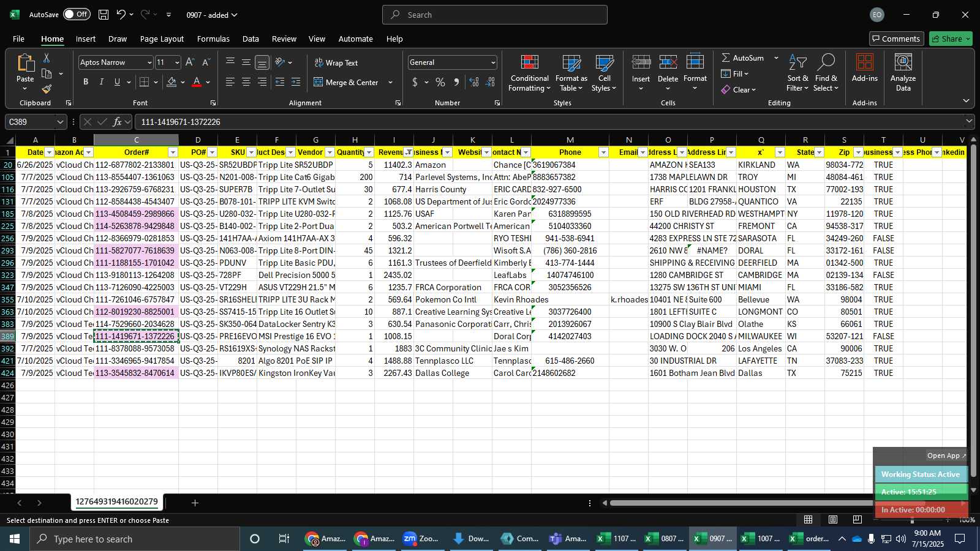Switch to the Formulas tab
This screenshot has width=980, height=551.
coord(213,39)
